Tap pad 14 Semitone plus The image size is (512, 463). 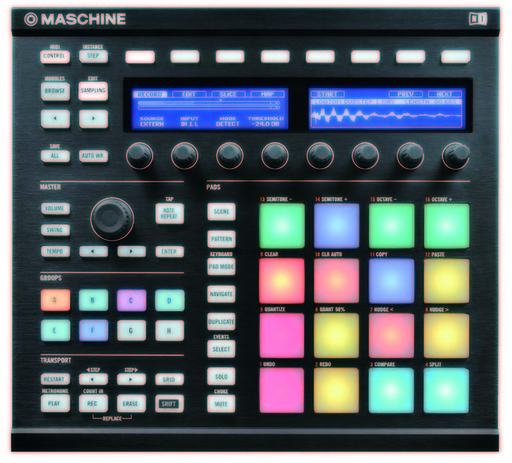(337, 226)
